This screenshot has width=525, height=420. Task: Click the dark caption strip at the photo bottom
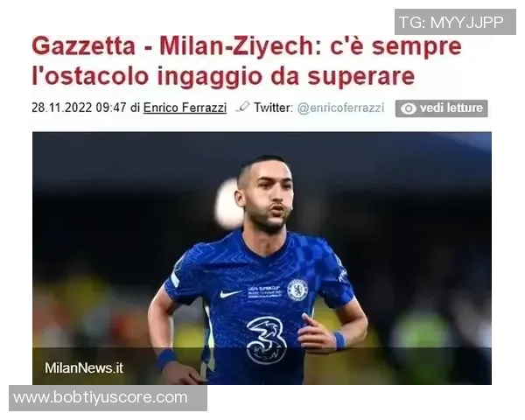(x=262, y=366)
